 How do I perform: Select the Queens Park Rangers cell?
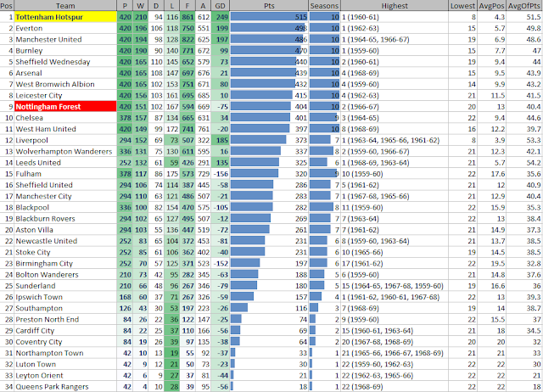(65, 386)
